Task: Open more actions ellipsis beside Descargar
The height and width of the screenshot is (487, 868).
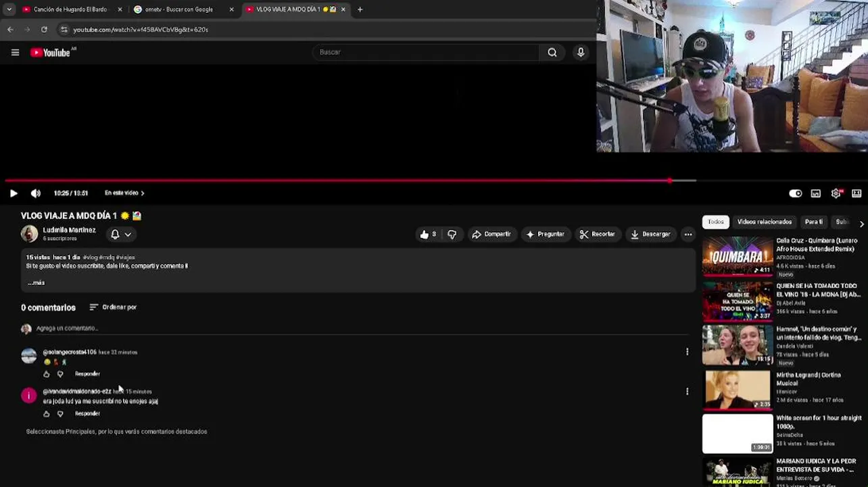Action: point(688,234)
